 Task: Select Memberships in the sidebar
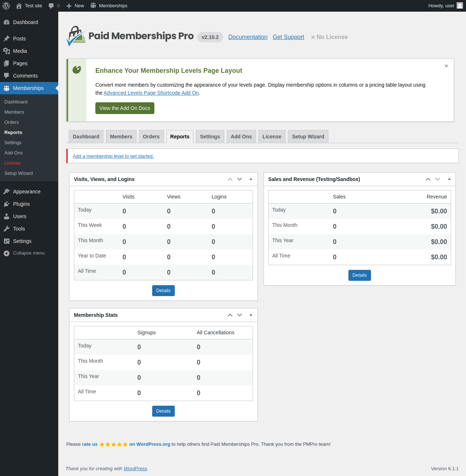pos(29,88)
